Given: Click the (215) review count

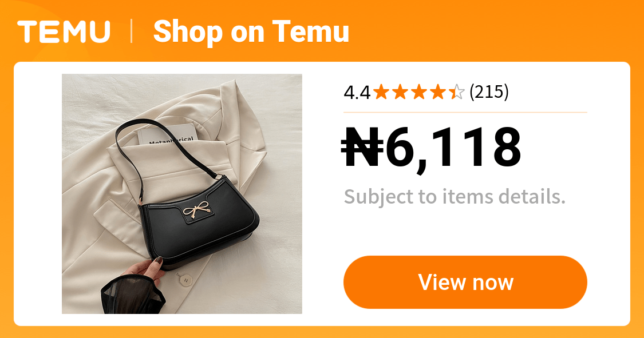Looking at the screenshot, I should [489, 92].
